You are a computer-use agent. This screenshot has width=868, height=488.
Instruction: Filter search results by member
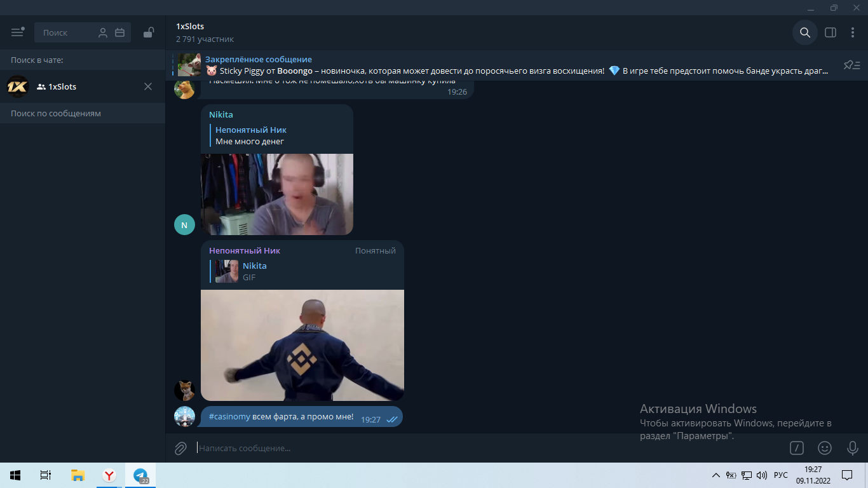click(103, 32)
